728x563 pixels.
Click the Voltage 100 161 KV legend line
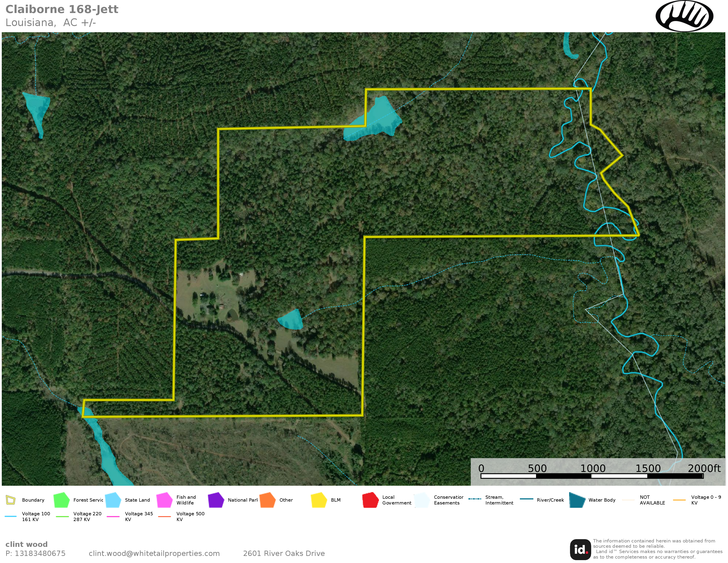pos(11,516)
